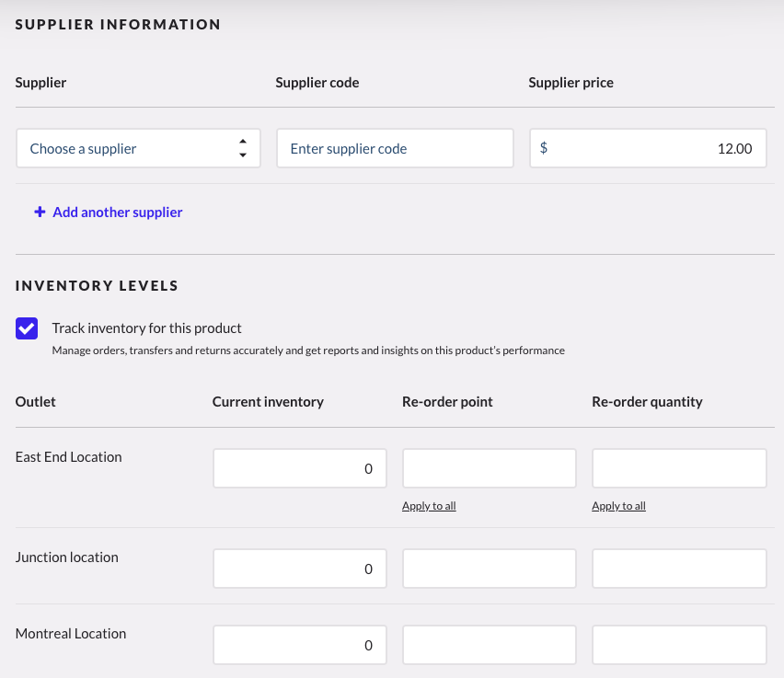Click Montreal Location current inventory field

[x=300, y=645]
